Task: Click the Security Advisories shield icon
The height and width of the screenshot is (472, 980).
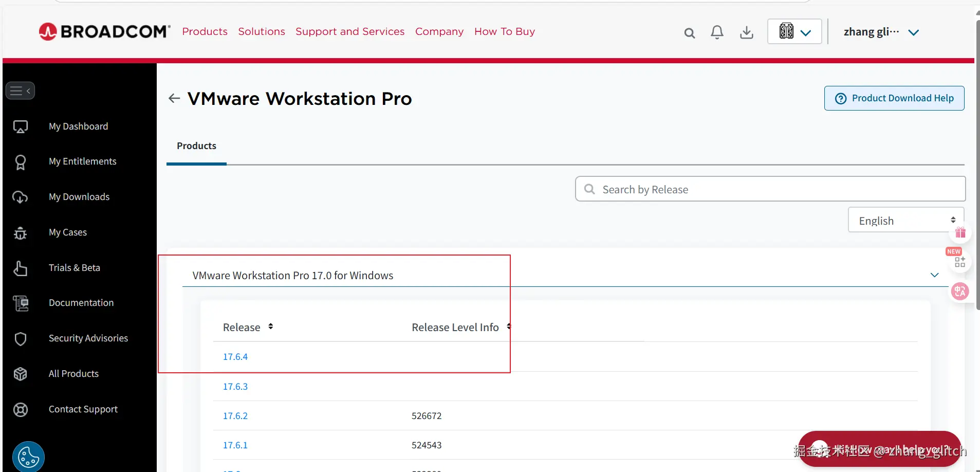Action: [21, 339]
